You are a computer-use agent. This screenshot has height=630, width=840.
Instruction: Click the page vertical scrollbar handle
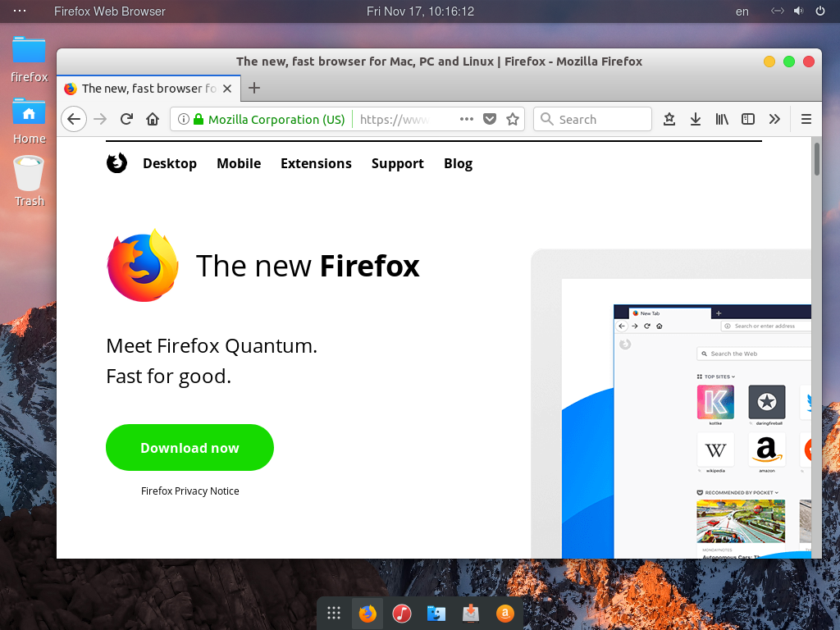point(816,158)
